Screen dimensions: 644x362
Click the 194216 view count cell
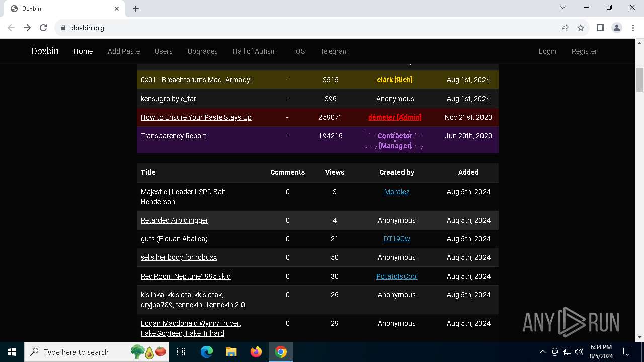pos(331,136)
